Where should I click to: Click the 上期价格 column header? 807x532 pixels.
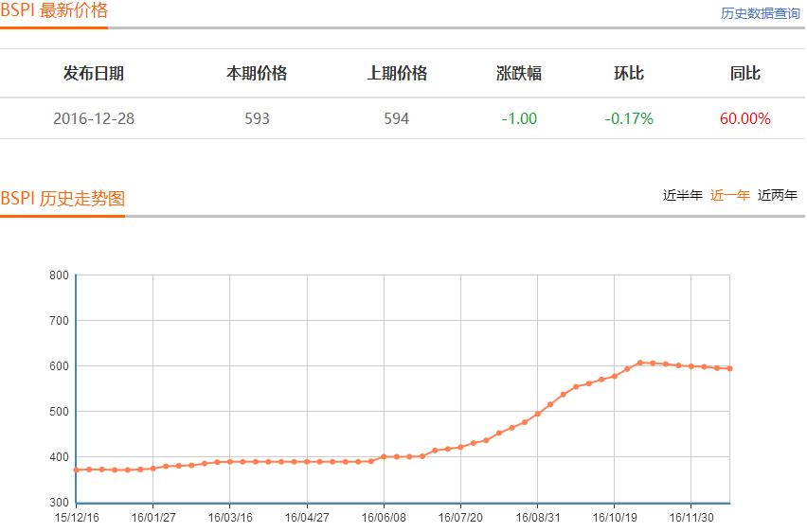click(397, 74)
